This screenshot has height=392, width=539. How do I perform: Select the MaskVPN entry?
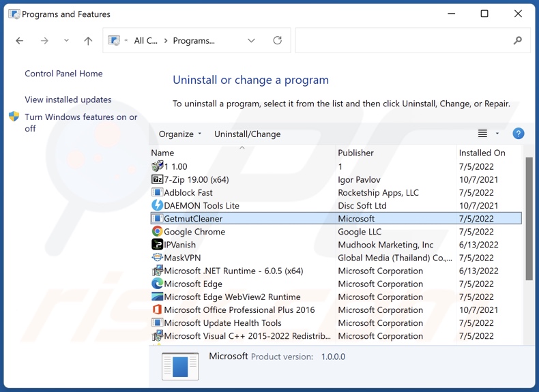[336, 258]
